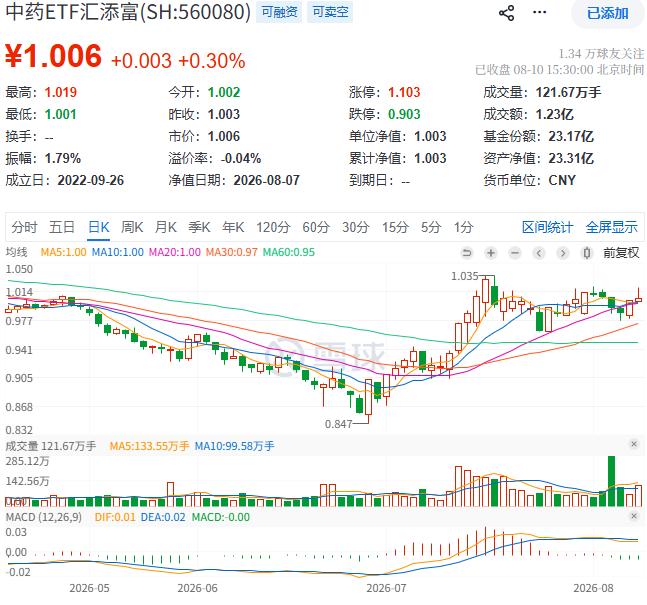Viewport: 647px width, 605px height.
Task: Click the candlestick chart style icon
Action: tap(586, 253)
